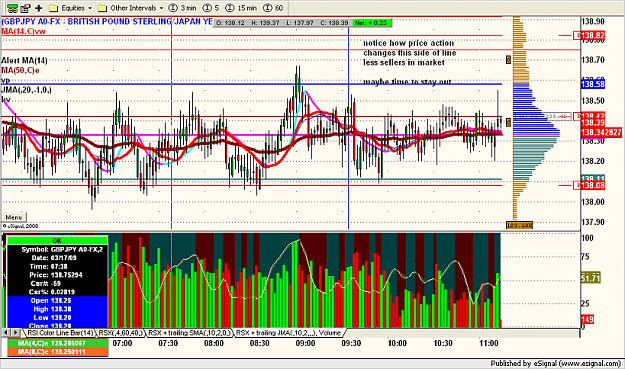The width and height of the screenshot is (625, 369).
Task: Click the Low 138.20 row
Action: pyautogui.click(x=57, y=318)
